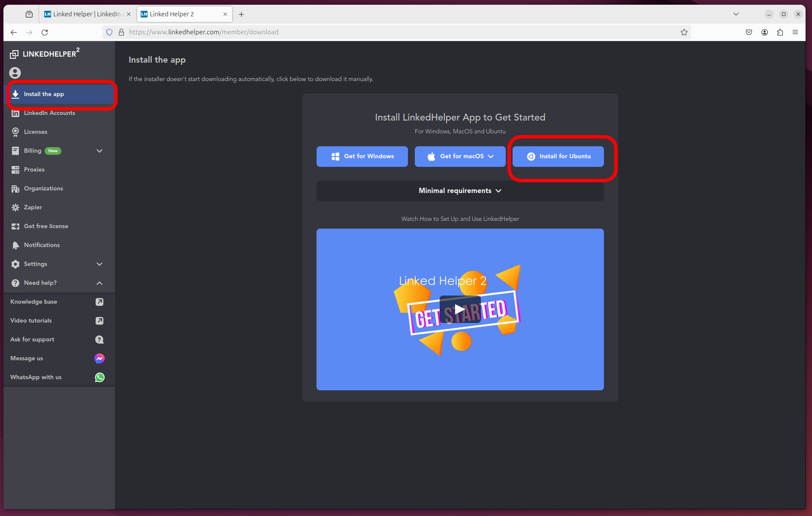The image size is (812, 516).
Task: Open Get for macOS dropdown button
Action: click(x=460, y=157)
